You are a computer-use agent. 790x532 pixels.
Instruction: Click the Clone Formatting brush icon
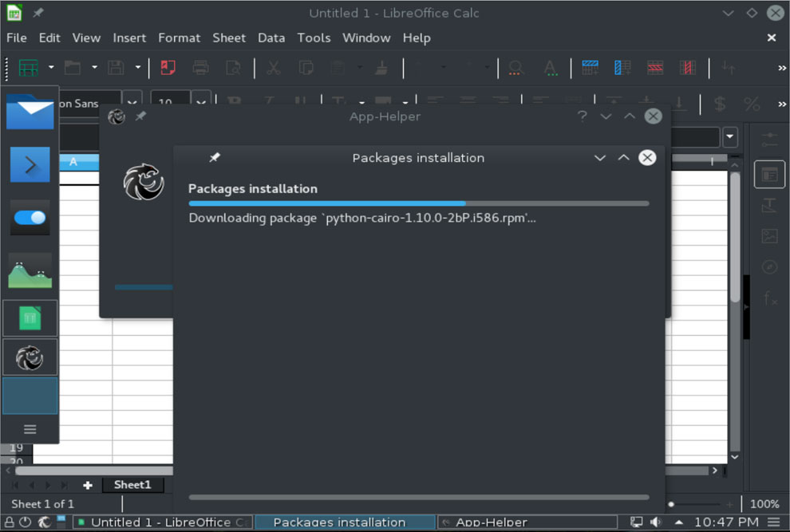click(381, 68)
